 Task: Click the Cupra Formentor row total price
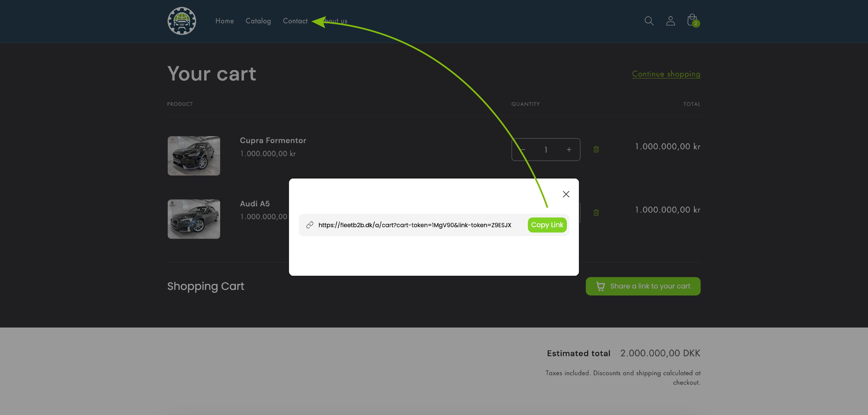click(668, 146)
